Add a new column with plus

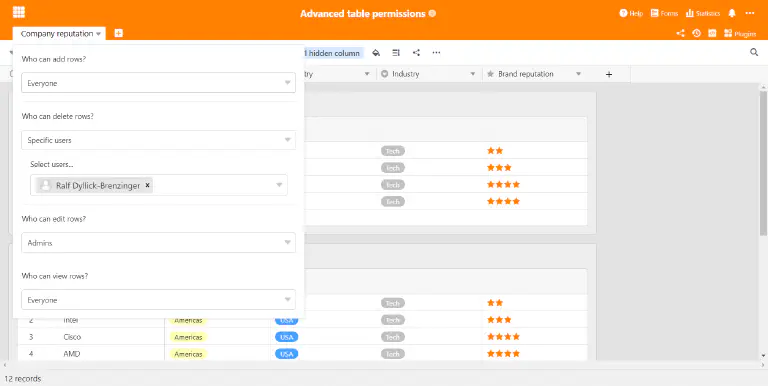tap(609, 74)
